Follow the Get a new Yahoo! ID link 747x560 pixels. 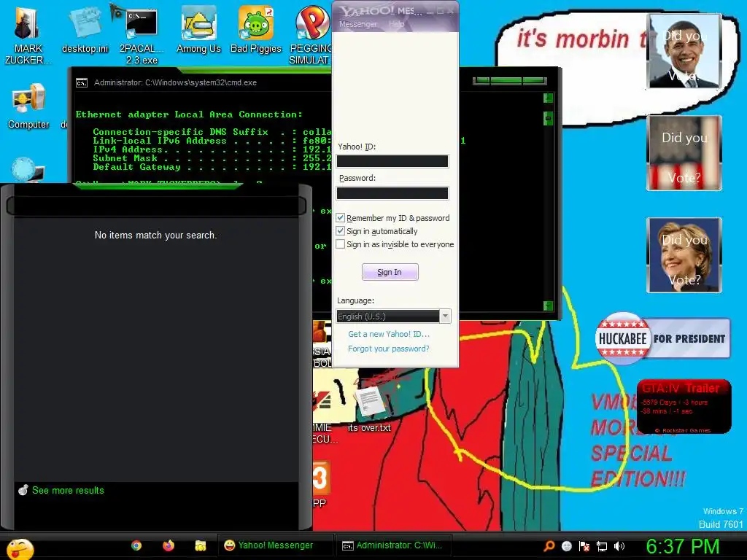389,334
